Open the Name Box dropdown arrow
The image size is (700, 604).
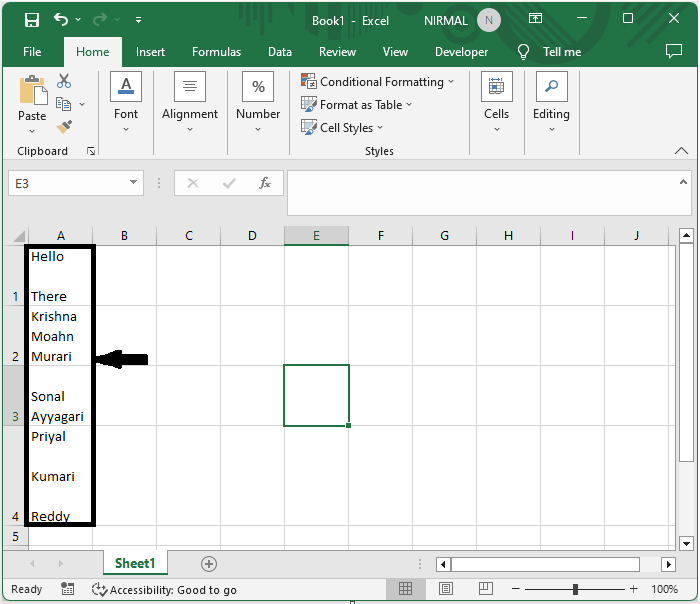tap(135, 183)
